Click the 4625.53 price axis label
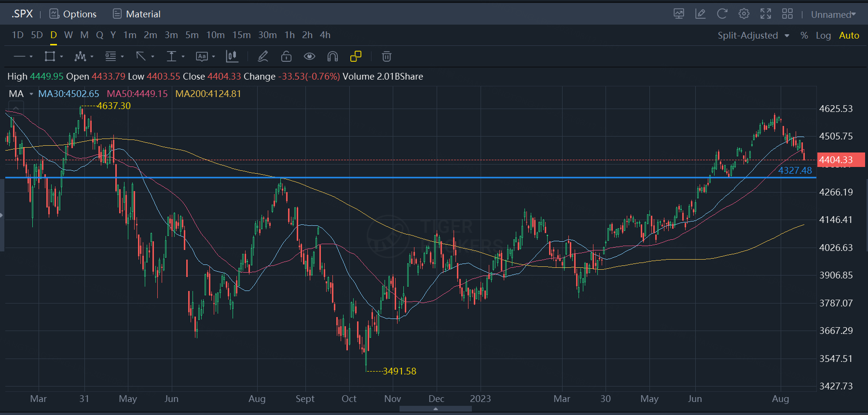Screen dimensions: 868x415 pos(836,109)
